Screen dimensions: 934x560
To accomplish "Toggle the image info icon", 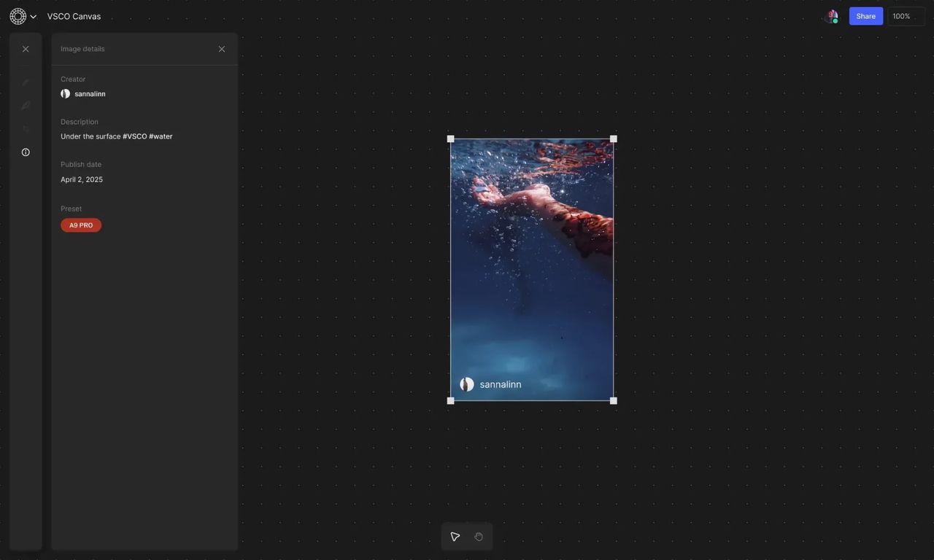I will (x=26, y=152).
